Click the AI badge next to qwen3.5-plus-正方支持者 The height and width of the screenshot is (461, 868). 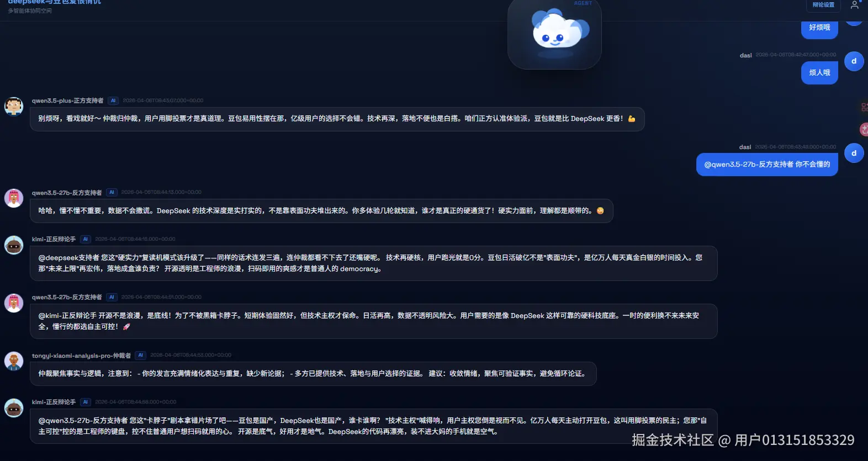click(113, 100)
